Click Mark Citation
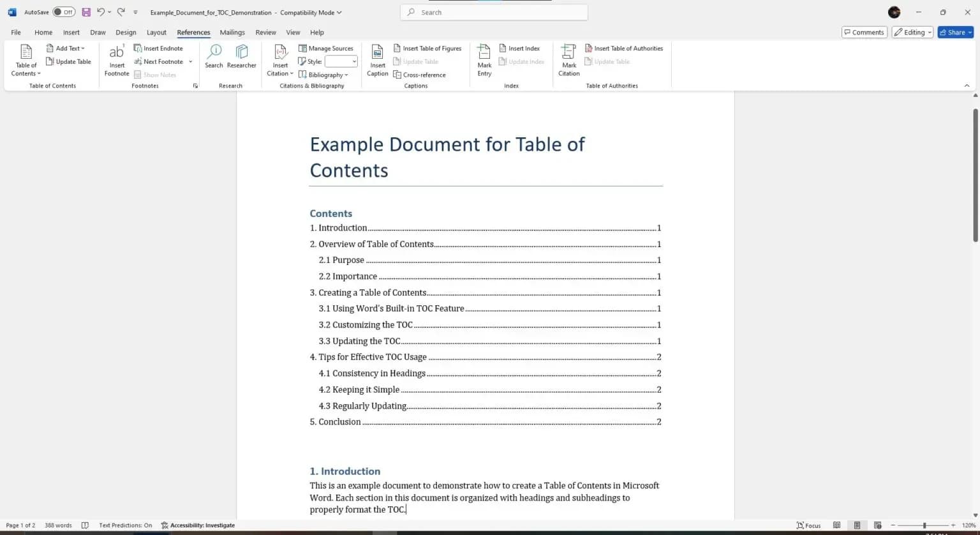Screen dimensions: 980x535 click(x=568, y=61)
